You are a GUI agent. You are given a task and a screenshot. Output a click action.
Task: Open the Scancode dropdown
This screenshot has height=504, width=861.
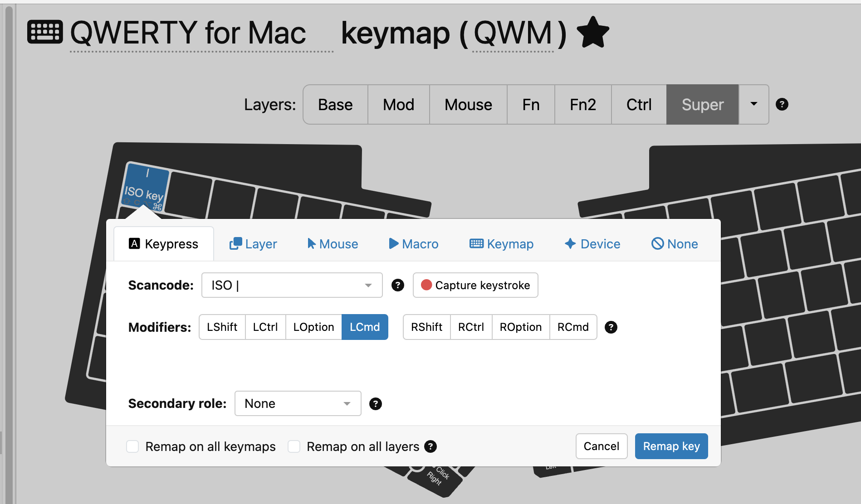(292, 285)
